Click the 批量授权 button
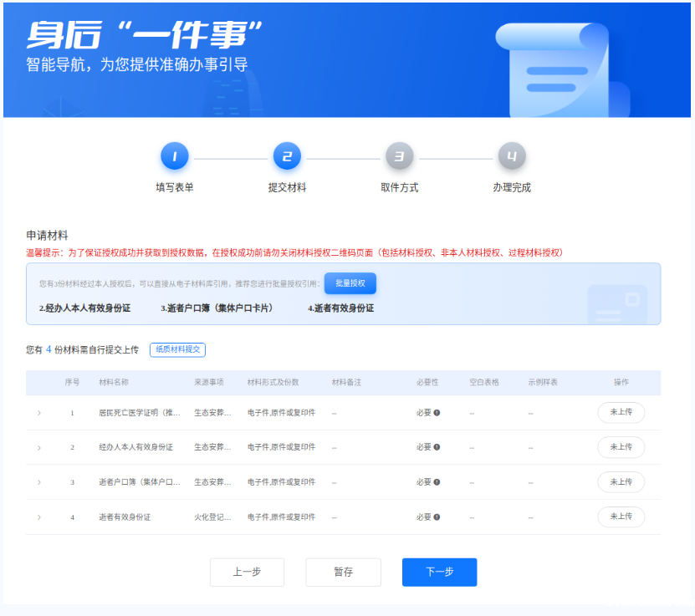 pyautogui.click(x=350, y=283)
